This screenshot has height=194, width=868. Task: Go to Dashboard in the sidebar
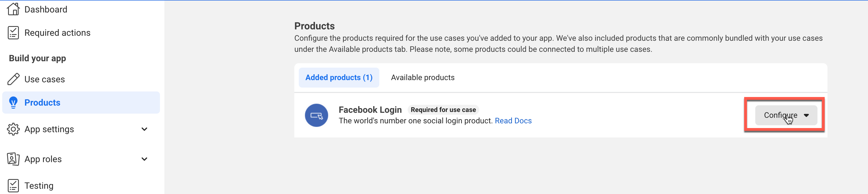(46, 9)
